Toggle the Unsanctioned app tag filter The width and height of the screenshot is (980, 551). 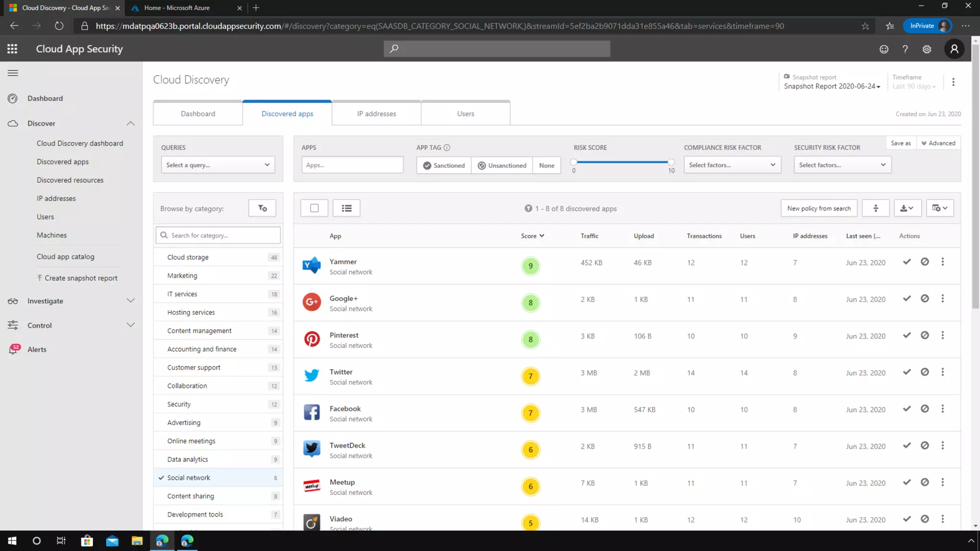(x=502, y=165)
